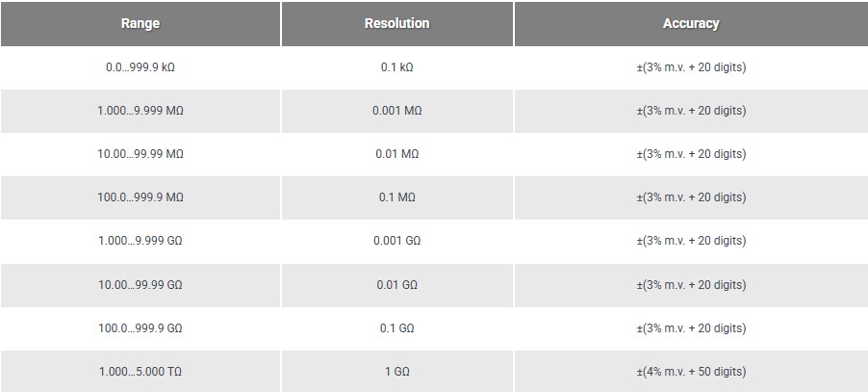Click the 0.01 MΩ resolution cell
The height and width of the screenshot is (392, 868).
(x=396, y=154)
